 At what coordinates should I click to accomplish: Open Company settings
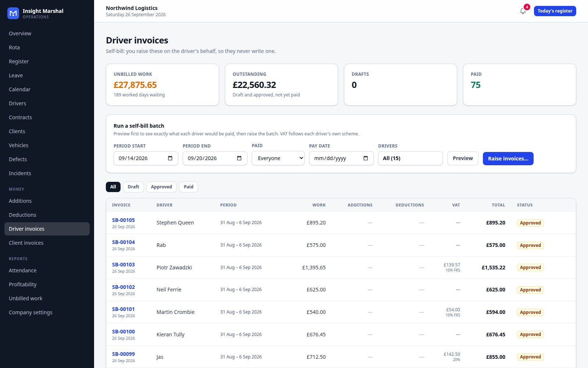click(x=47, y=312)
